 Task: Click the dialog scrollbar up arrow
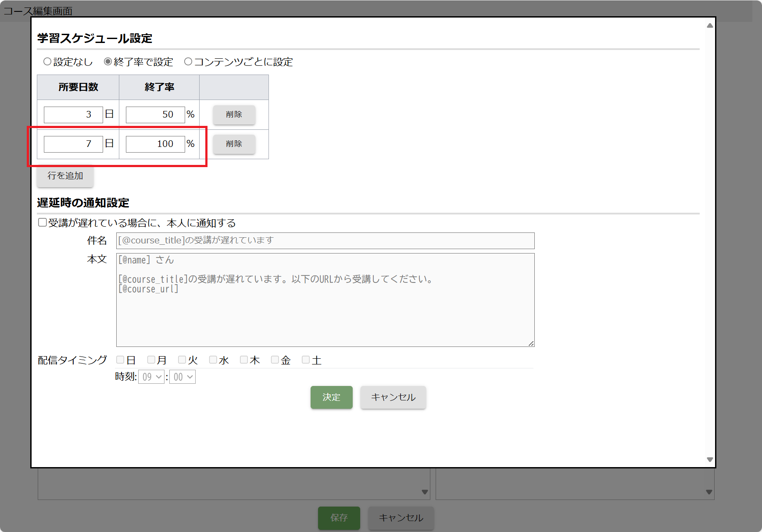point(710,25)
